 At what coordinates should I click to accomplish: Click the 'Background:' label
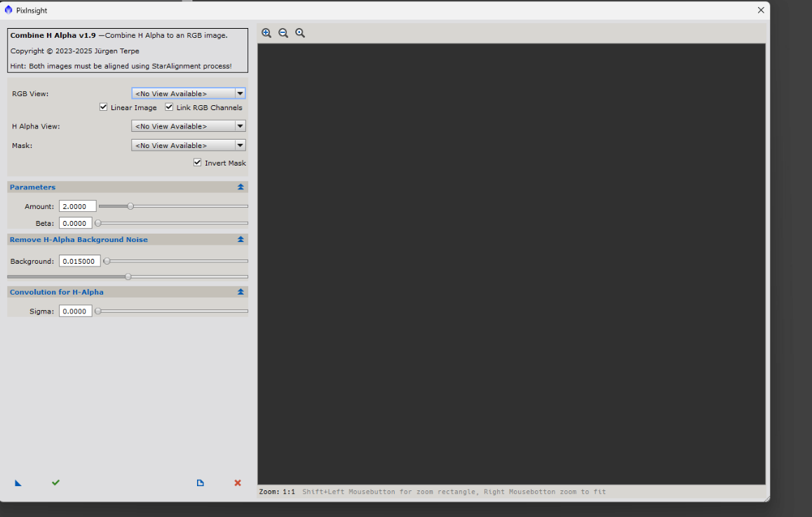(x=32, y=261)
